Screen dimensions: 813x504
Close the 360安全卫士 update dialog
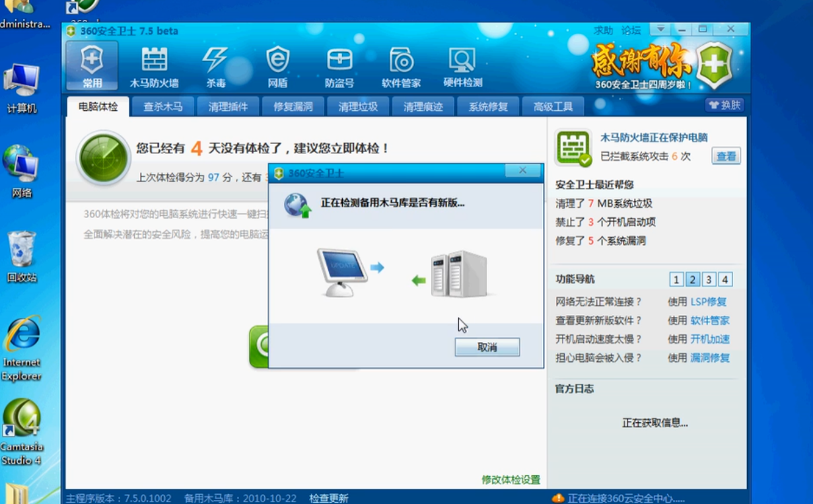[x=522, y=171]
